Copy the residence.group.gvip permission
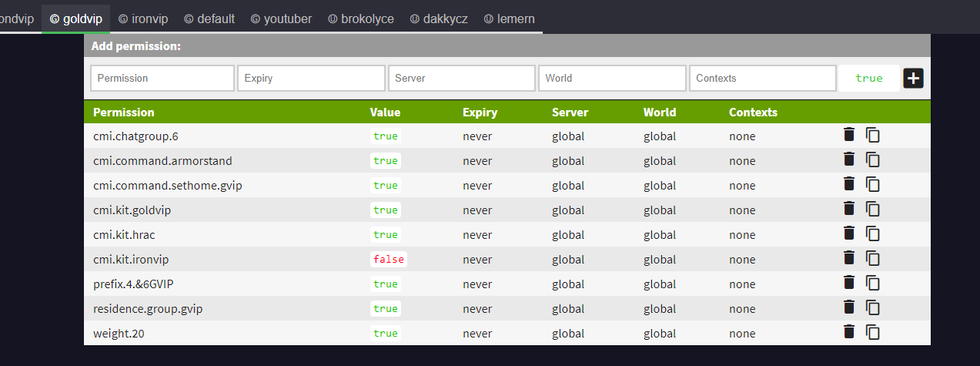 [x=872, y=307]
